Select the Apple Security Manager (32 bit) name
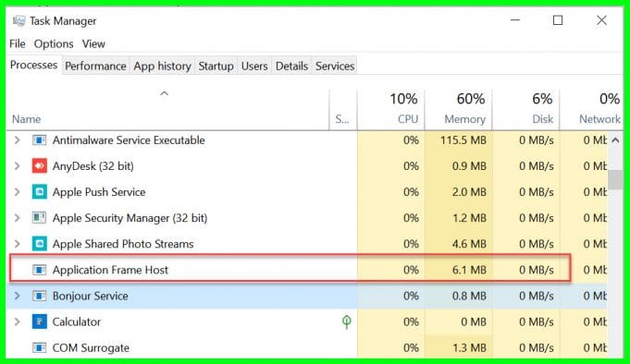Viewport: 630px width, 364px height. coord(130,218)
